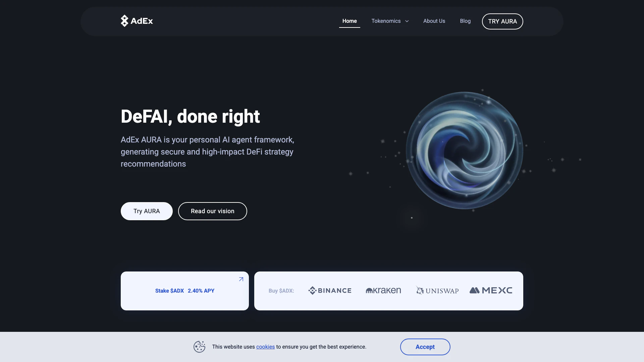Click the DeFAI, done right heading
This screenshot has width=644, height=362.
(190, 116)
